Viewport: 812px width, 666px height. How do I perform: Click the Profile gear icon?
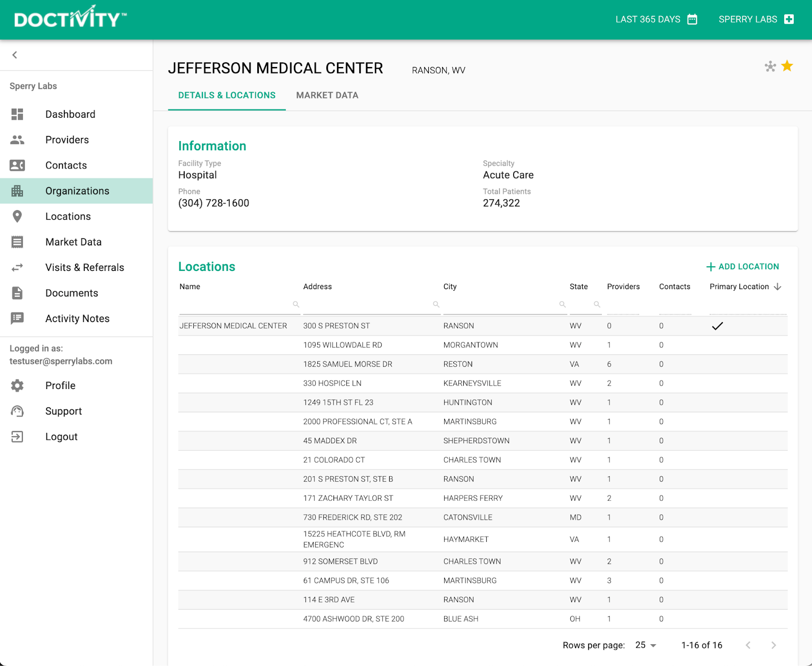pyautogui.click(x=17, y=385)
